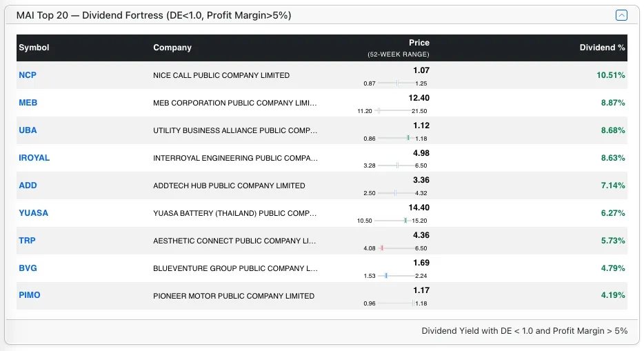Click the 3.36 price of ADD

421,180
